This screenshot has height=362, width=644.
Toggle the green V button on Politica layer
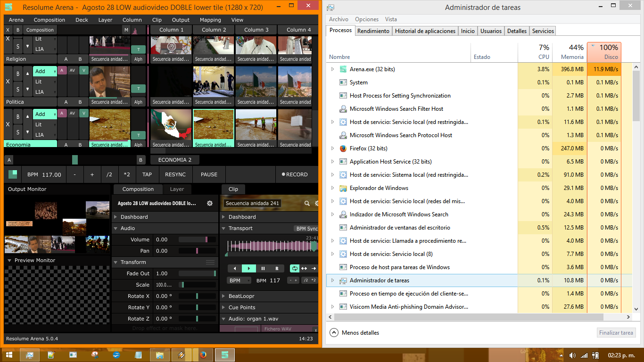pos(83,71)
